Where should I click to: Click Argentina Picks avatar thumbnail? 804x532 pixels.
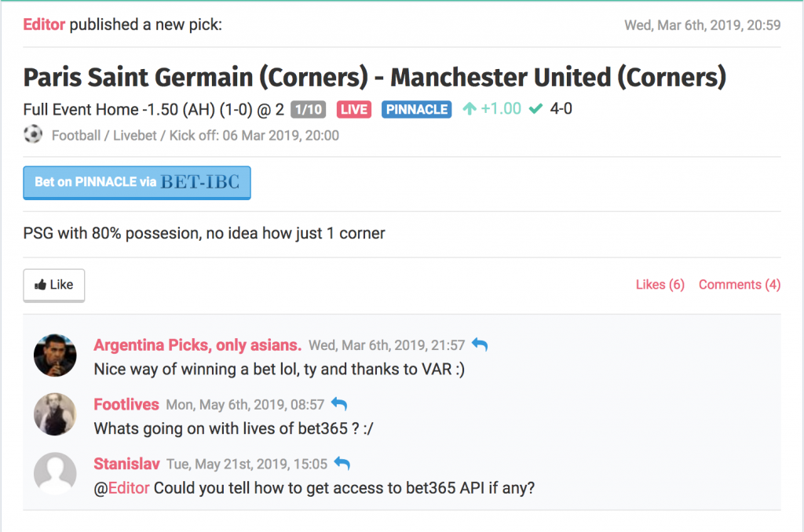(55, 355)
